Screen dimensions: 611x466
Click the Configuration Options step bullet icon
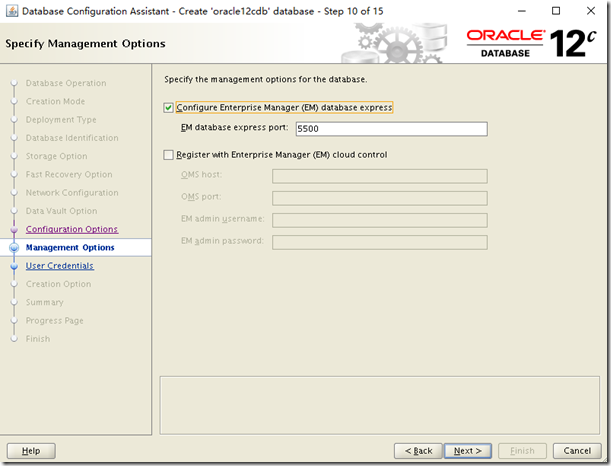coord(14,229)
